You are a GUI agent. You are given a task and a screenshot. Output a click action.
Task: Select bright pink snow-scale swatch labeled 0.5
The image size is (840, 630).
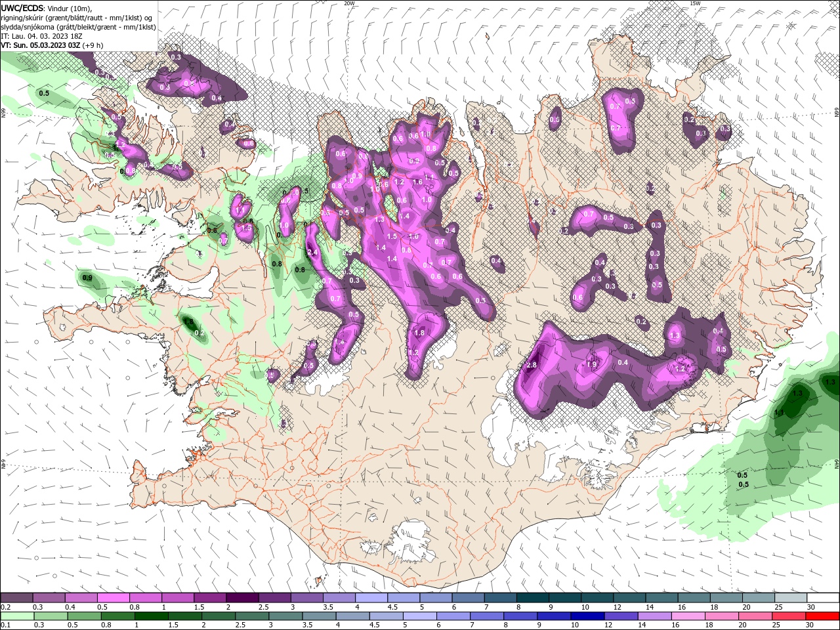[x=114, y=598]
